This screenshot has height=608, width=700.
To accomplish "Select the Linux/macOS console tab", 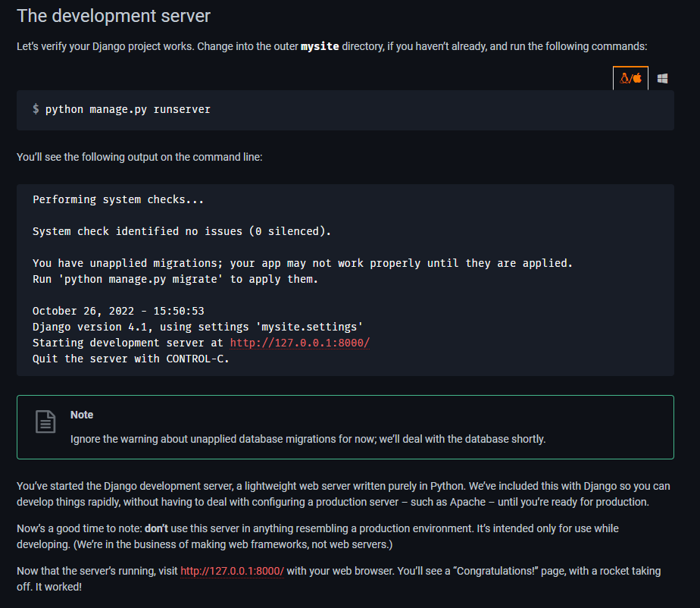I will [630, 78].
